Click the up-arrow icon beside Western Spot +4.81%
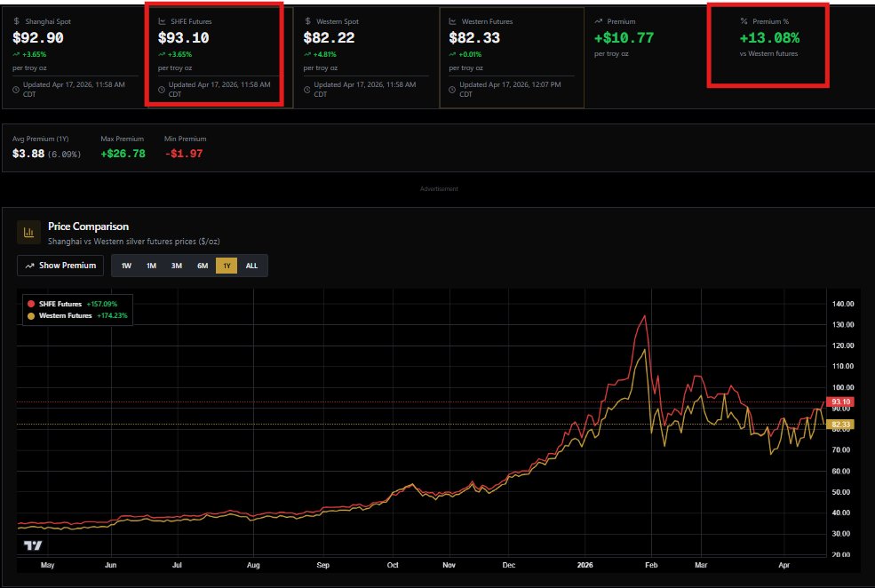This screenshot has width=875, height=588. pyautogui.click(x=307, y=54)
